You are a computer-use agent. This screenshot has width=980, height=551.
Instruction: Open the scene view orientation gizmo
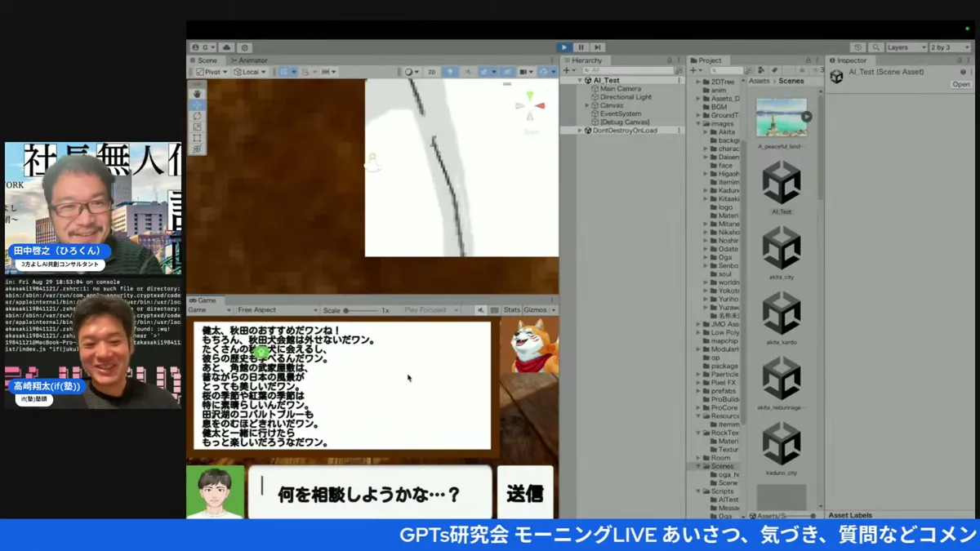pos(530,107)
